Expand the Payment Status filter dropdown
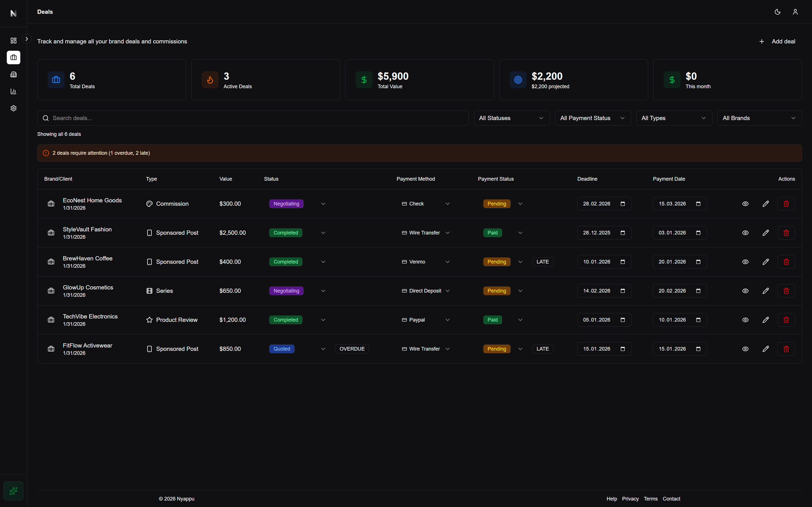The width and height of the screenshot is (812, 507). point(592,118)
